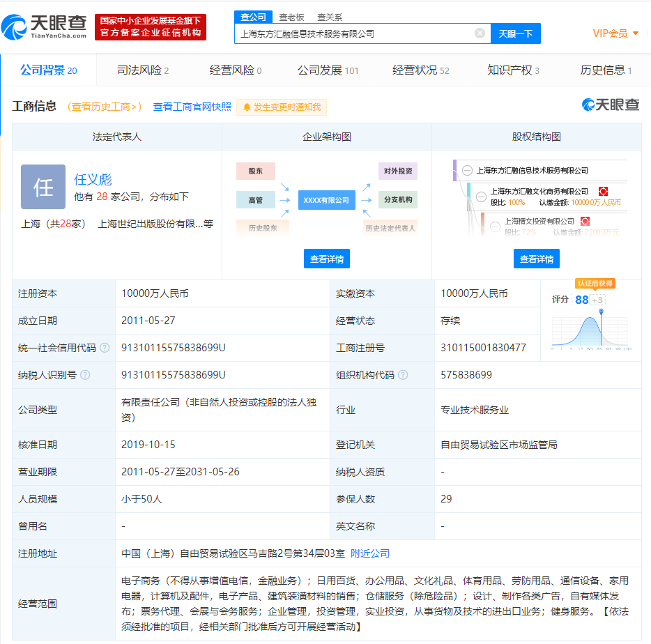
Task: Click help icon next to 统一社会信用代码
Action: [x=105, y=348]
